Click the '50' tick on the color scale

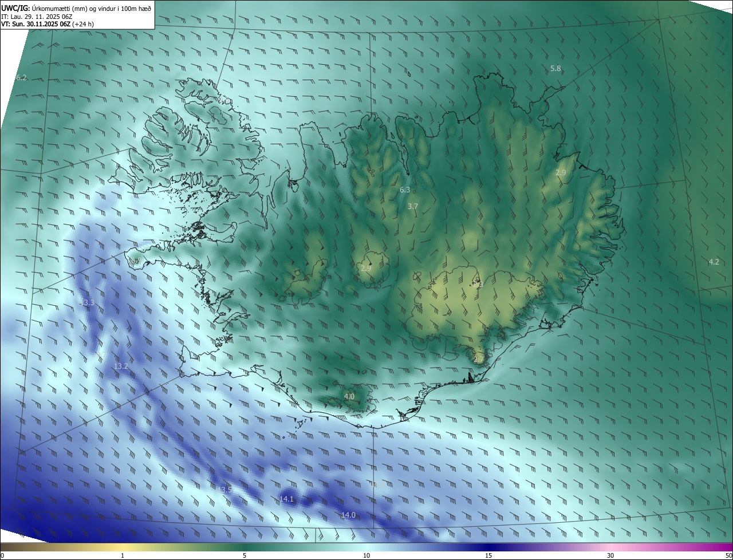coord(728,555)
